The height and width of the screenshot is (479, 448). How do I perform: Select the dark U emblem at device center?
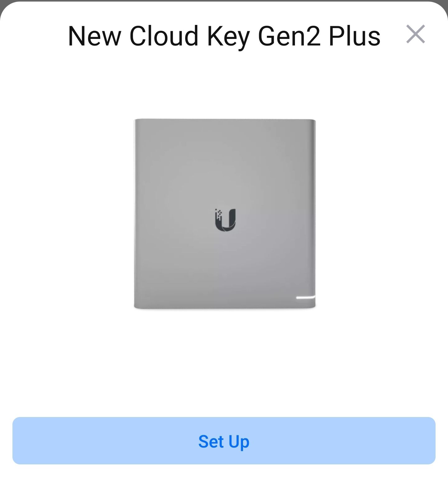(225, 220)
